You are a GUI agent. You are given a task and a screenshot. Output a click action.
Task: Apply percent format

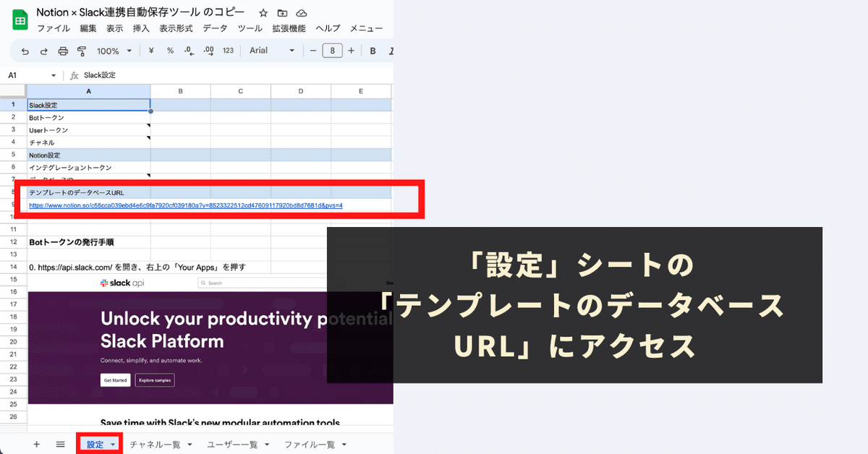[170, 51]
